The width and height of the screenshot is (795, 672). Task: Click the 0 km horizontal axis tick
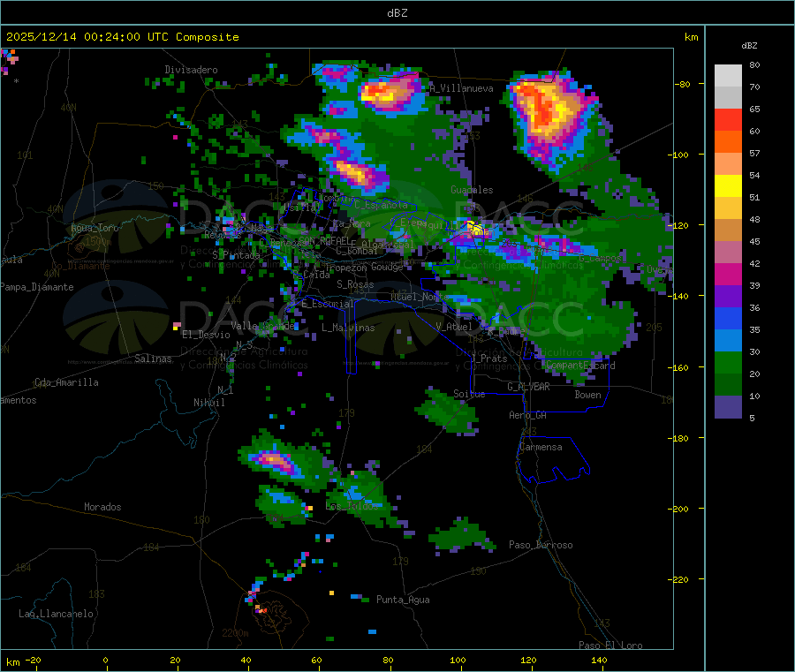point(105,660)
